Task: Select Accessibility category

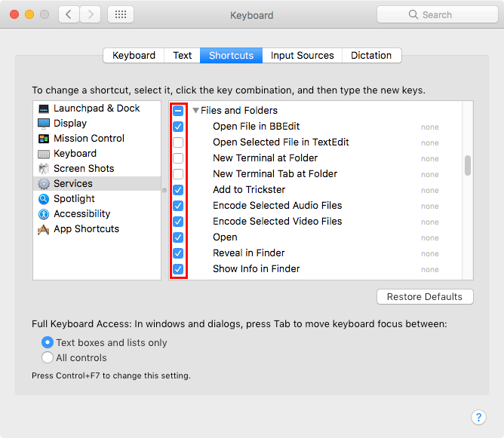Action: [x=97, y=214]
